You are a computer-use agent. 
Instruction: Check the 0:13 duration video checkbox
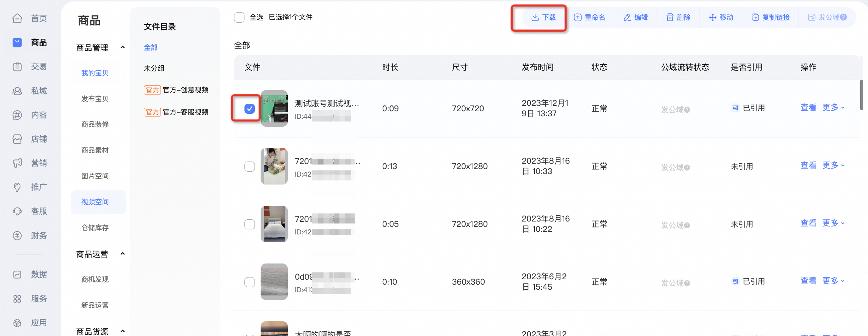[249, 167]
